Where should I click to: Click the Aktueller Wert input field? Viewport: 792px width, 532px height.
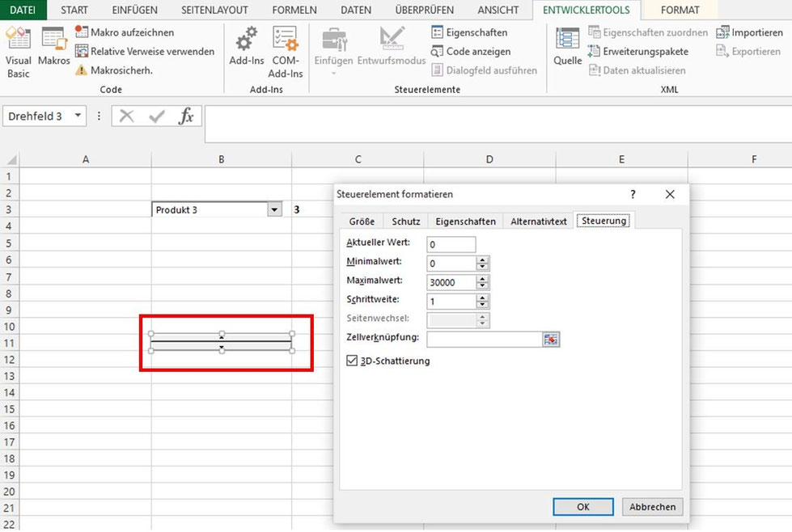451,244
